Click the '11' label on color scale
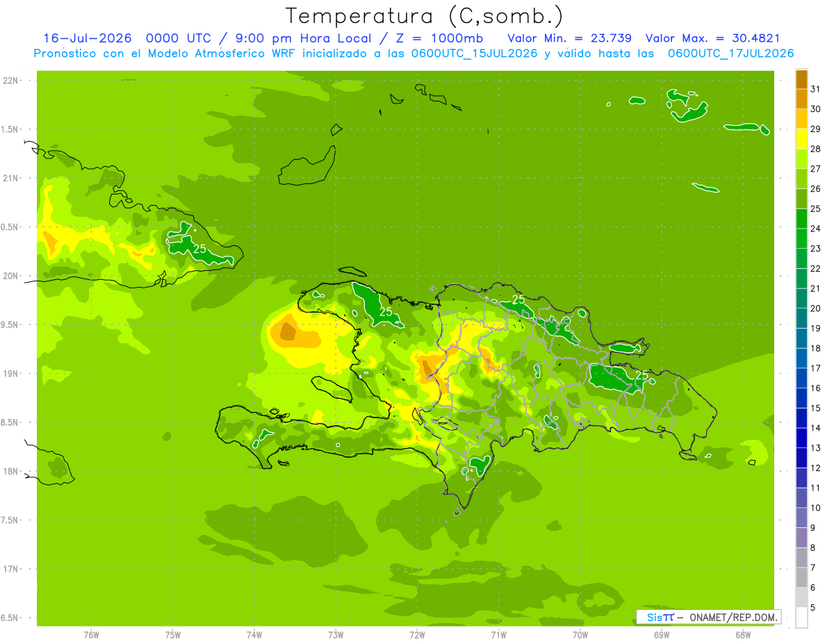 tap(815, 488)
